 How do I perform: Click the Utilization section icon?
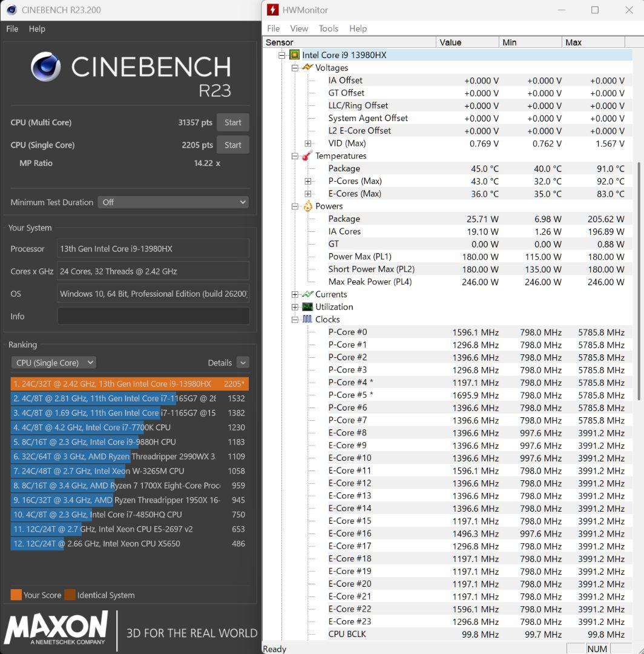tap(306, 306)
